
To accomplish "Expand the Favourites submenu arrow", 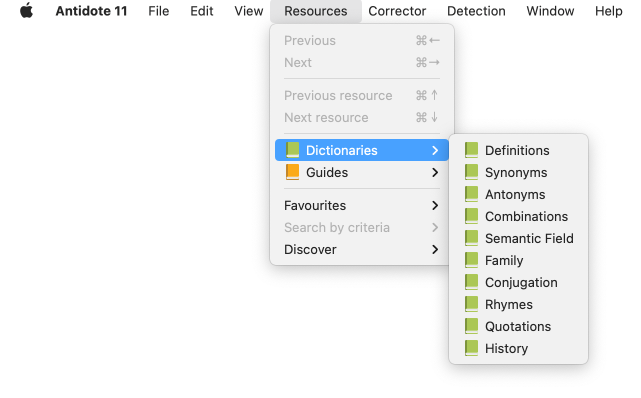I will pos(435,206).
